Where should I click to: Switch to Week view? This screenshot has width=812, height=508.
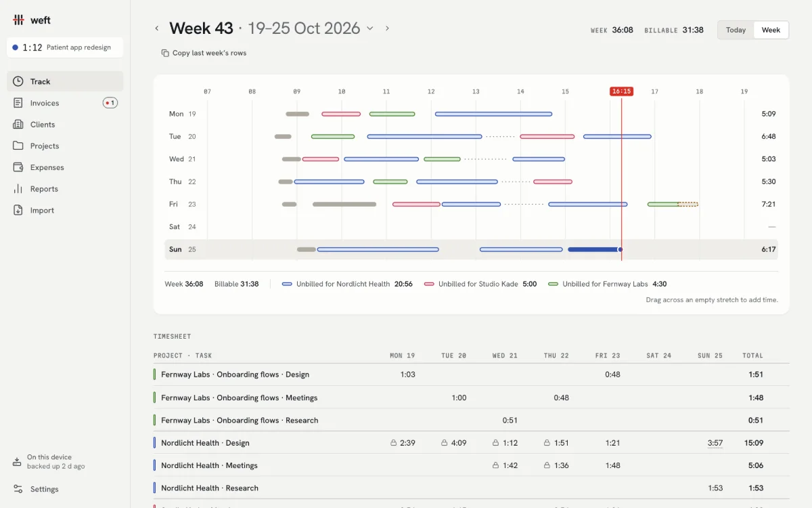click(771, 30)
